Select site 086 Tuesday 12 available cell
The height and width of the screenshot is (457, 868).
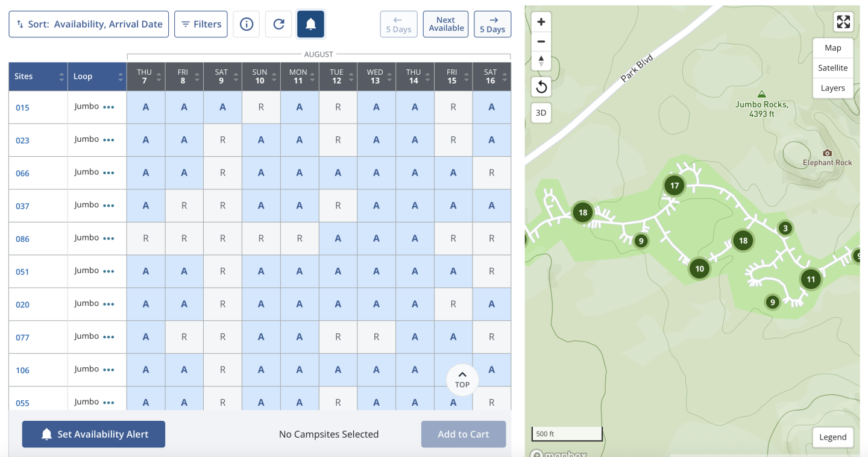click(x=338, y=239)
